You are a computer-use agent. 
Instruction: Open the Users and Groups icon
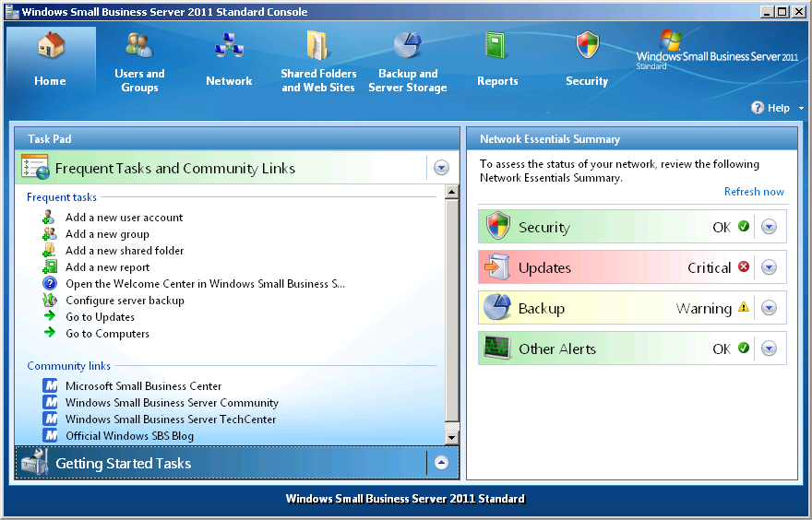pos(139,45)
